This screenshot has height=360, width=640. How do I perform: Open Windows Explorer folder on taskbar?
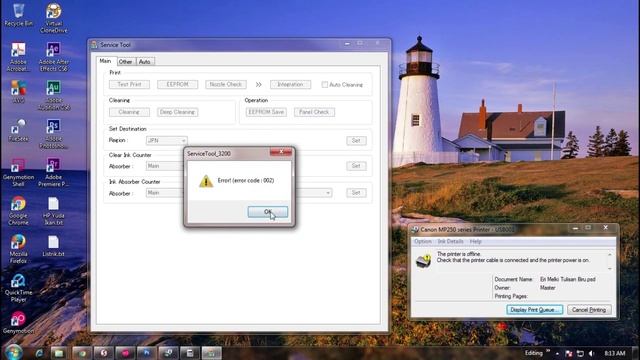click(x=59, y=353)
